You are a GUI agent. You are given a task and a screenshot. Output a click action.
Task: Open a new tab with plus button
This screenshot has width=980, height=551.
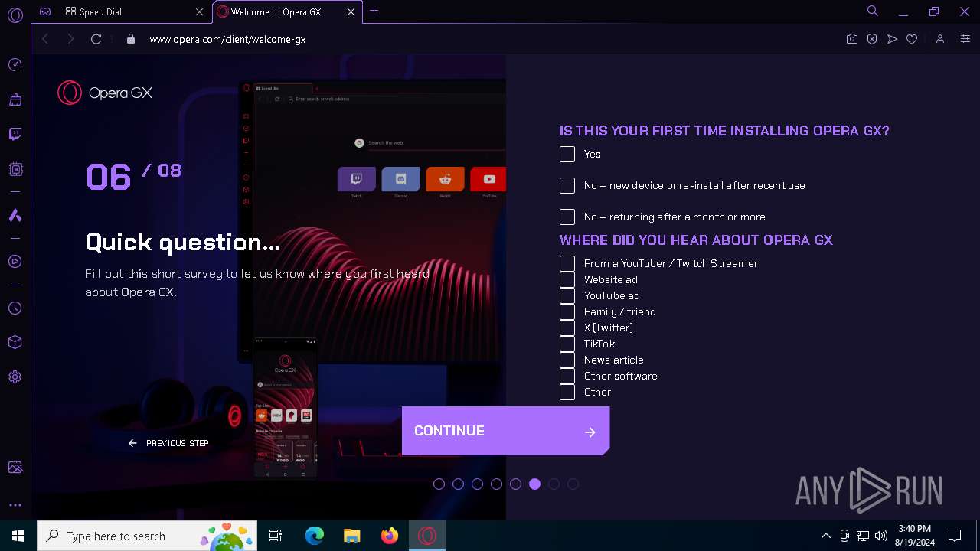(374, 11)
